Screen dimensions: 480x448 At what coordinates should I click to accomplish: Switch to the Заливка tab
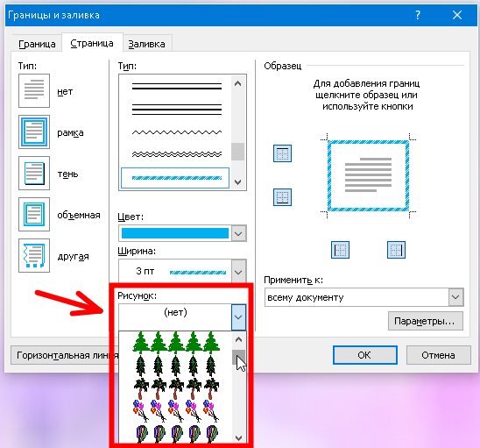pyautogui.click(x=146, y=44)
